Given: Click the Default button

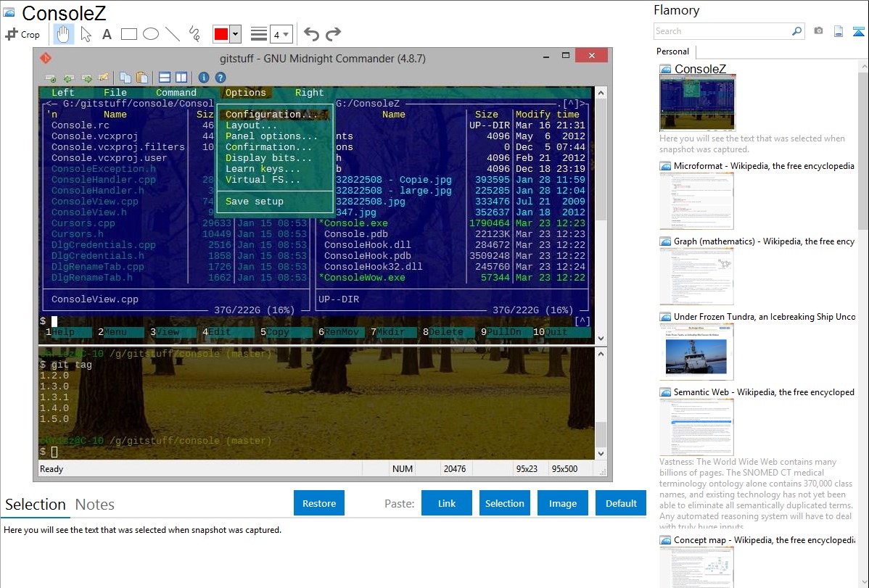Looking at the screenshot, I should [621, 503].
